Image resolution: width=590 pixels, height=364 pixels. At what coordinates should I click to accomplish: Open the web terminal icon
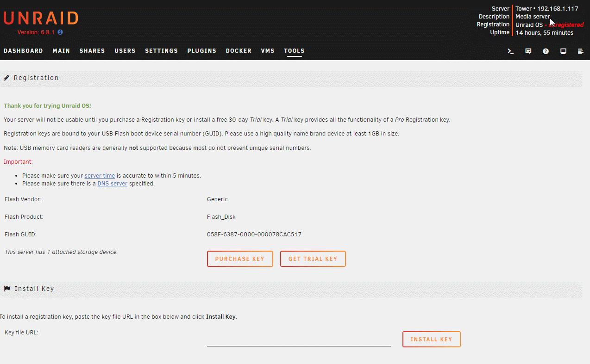[510, 51]
